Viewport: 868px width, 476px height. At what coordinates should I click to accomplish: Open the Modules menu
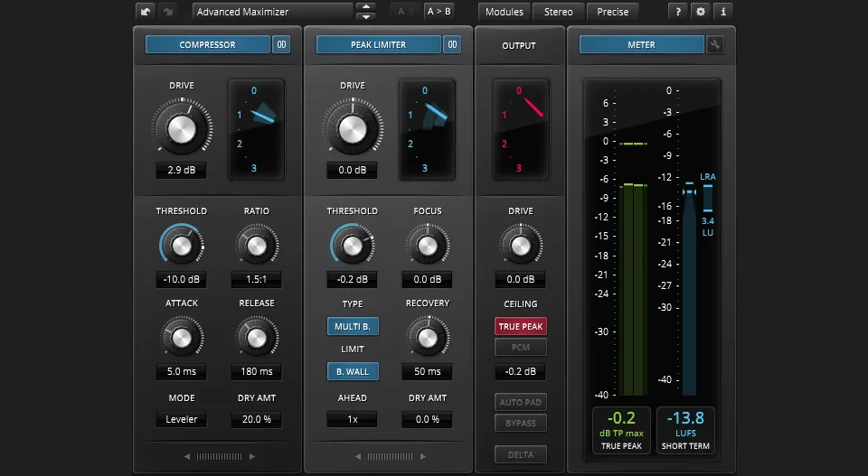click(x=505, y=12)
